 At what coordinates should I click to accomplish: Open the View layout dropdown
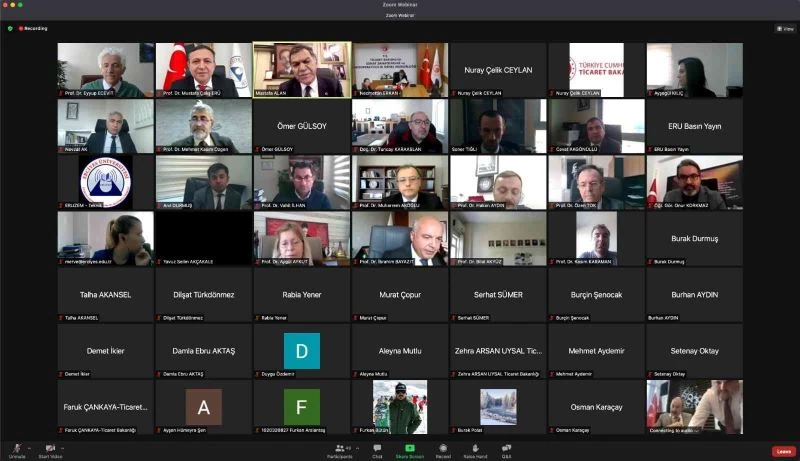tap(785, 28)
